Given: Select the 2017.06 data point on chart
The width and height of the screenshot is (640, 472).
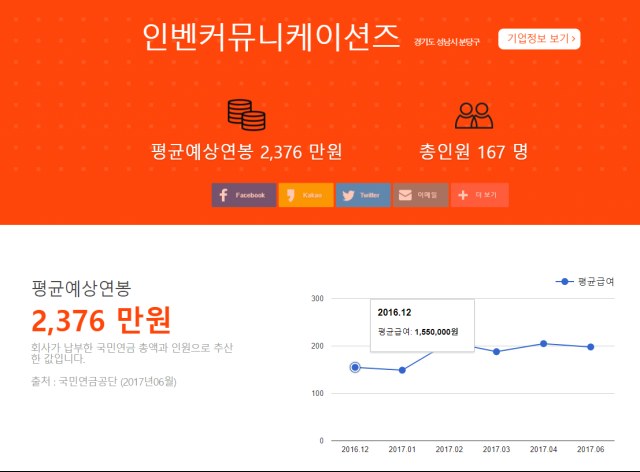Looking at the screenshot, I should (590, 347).
